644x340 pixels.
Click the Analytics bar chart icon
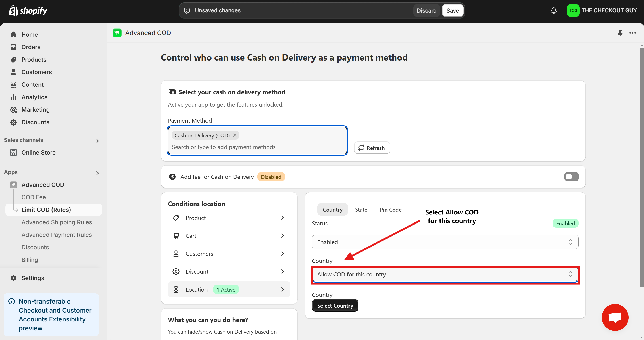click(13, 97)
